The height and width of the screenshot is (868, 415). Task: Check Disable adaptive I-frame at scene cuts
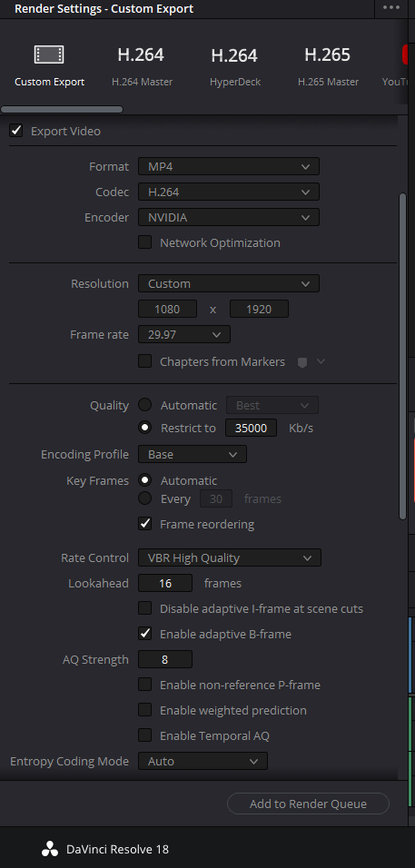tap(145, 608)
